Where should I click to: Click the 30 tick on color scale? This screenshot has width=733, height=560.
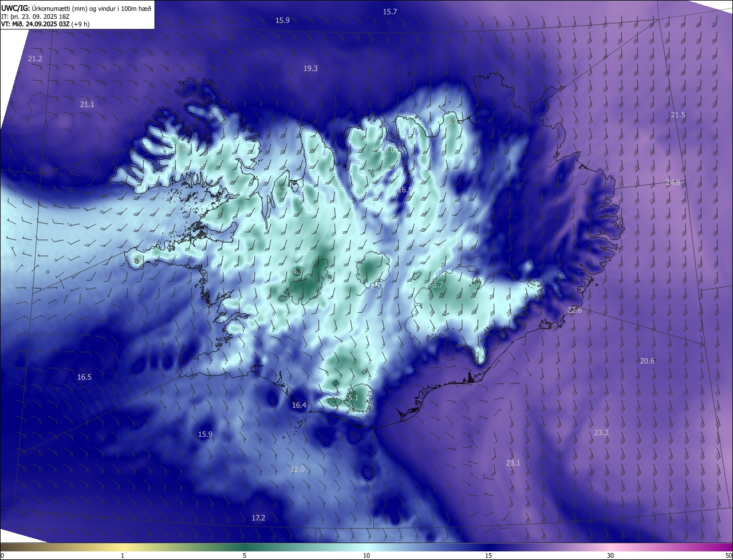pyautogui.click(x=610, y=556)
